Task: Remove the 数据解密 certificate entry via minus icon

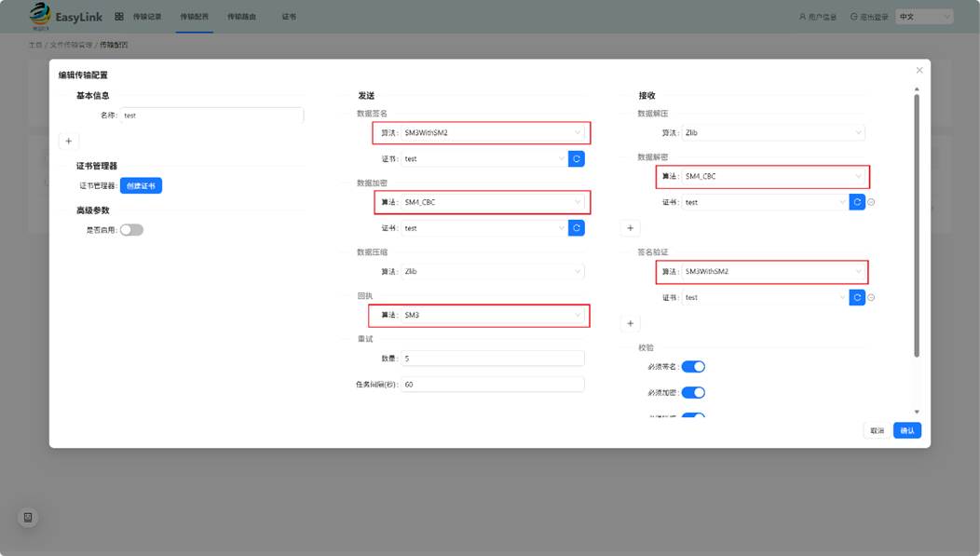Action: (872, 202)
